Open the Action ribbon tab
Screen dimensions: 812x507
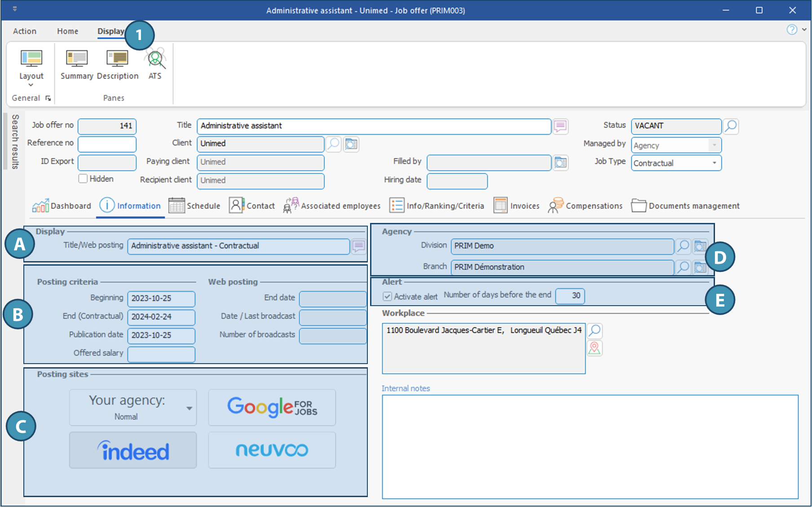point(25,31)
